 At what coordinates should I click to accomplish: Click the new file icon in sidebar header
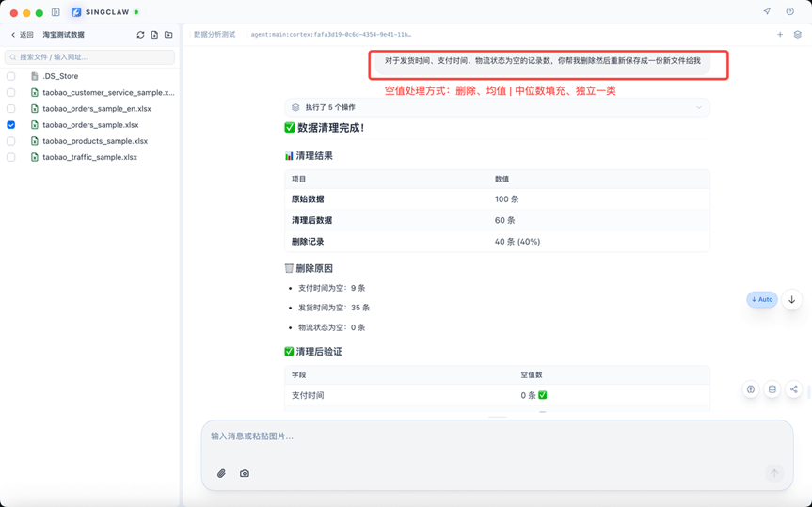[154, 35]
